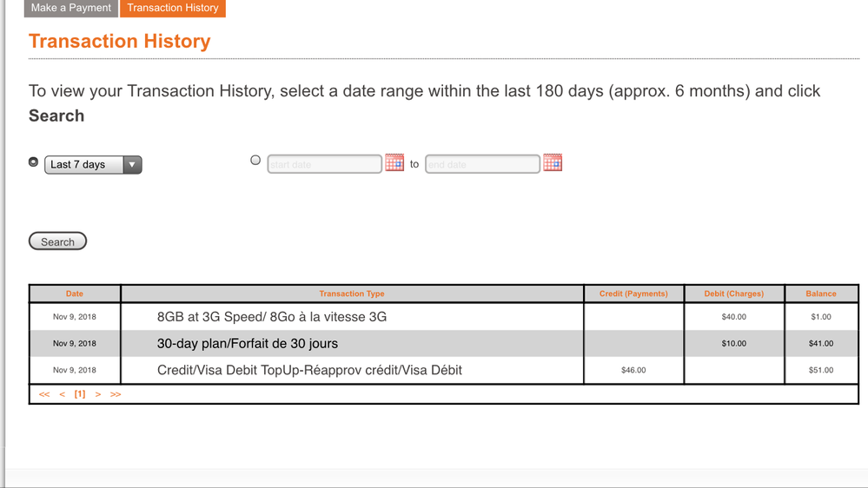Open the start date calendar picker
868x488 pixels.
tap(394, 162)
